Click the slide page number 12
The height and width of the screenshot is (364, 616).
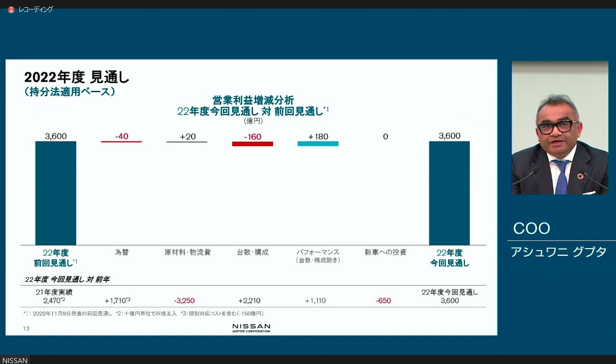tap(26, 329)
